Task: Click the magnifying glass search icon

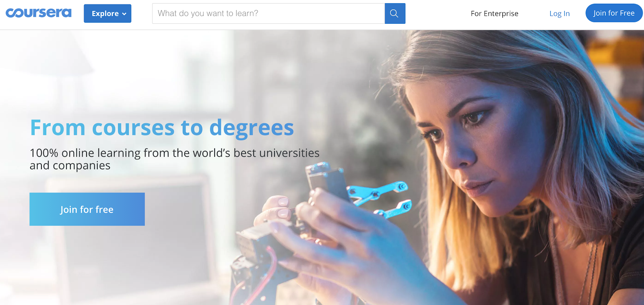Action: click(x=394, y=13)
